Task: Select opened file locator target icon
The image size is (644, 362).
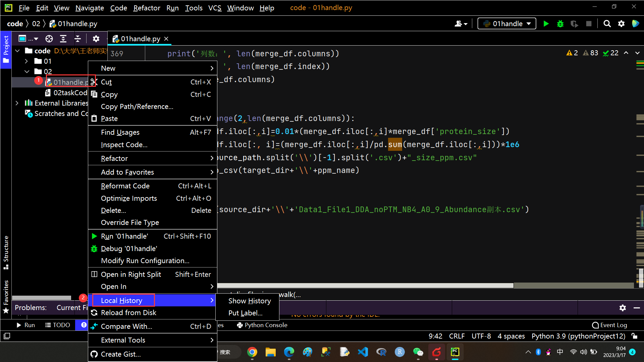Action: point(49,39)
